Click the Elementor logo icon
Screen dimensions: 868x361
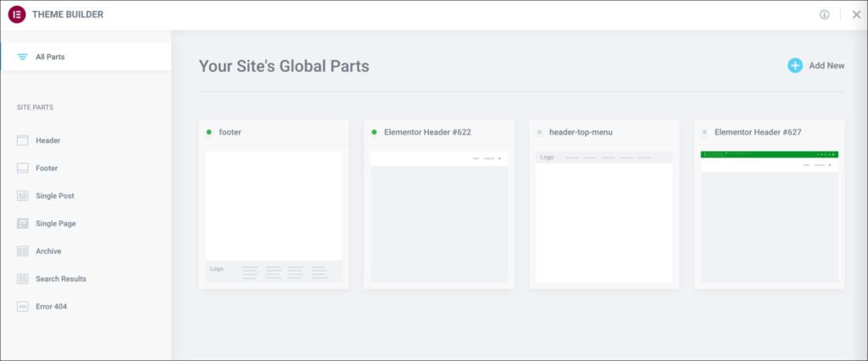pyautogui.click(x=17, y=14)
